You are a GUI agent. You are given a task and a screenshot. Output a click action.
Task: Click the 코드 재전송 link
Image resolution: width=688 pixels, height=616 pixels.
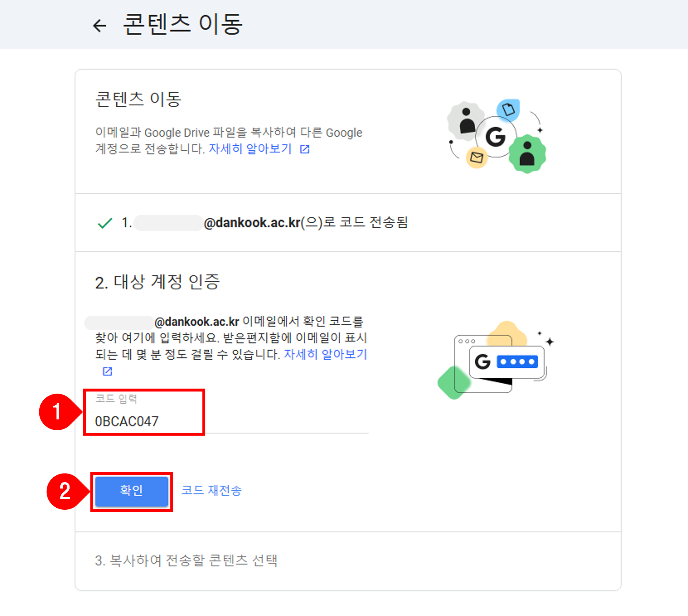pyautogui.click(x=212, y=490)
